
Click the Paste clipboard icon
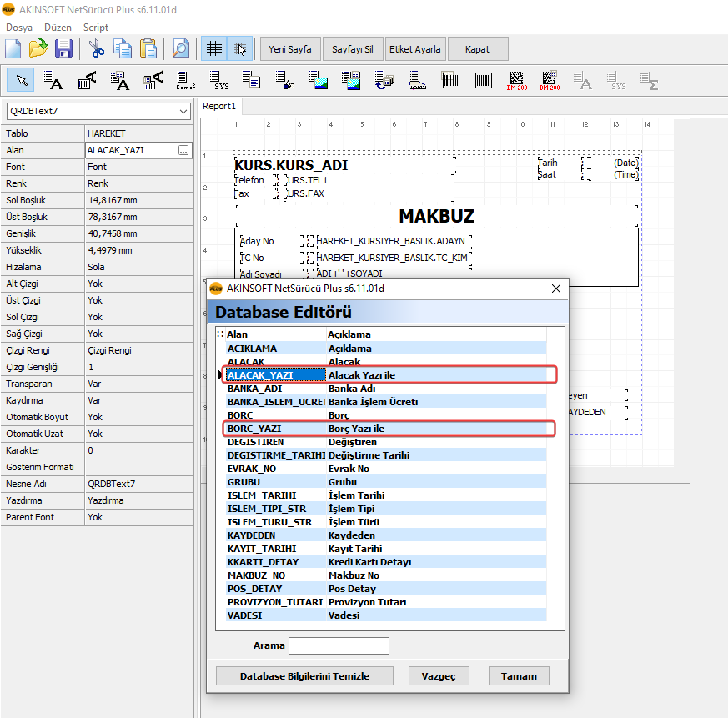(x=148, y=48)
